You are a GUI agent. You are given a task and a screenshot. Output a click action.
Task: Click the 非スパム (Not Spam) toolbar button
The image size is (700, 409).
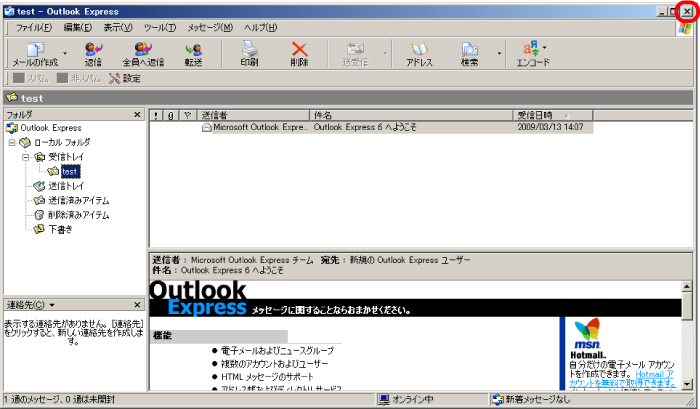pyautogui.click(x=79, y=78)
